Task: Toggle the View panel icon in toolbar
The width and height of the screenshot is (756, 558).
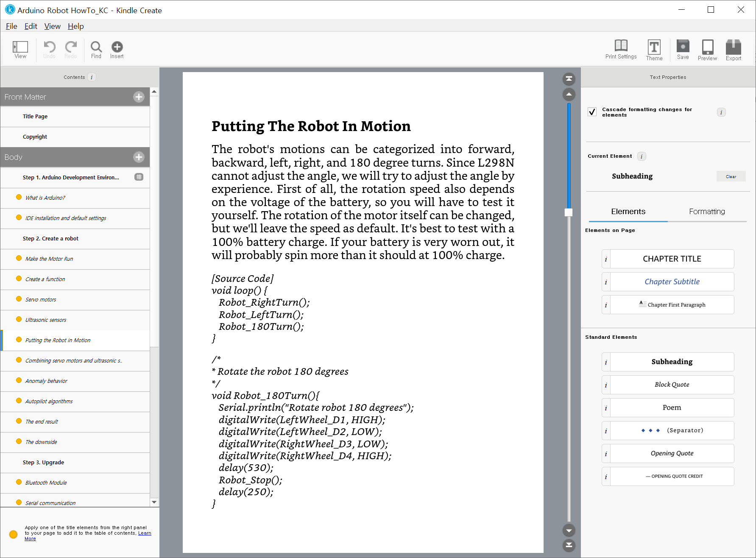Action: coord(20,47)
